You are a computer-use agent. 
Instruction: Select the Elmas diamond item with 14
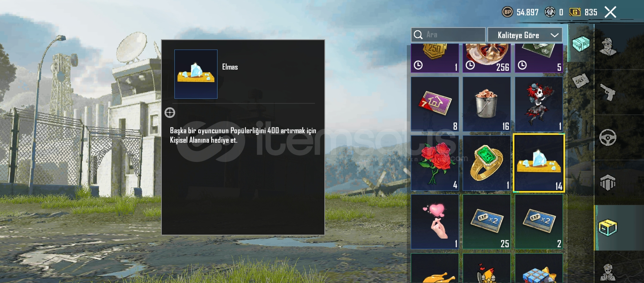(539, 163)
